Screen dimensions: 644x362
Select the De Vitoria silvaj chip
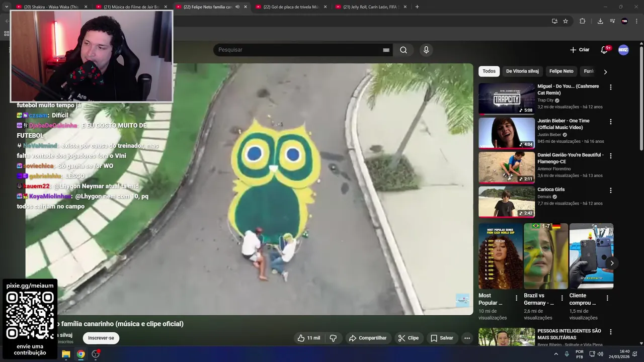pos(522,71)
